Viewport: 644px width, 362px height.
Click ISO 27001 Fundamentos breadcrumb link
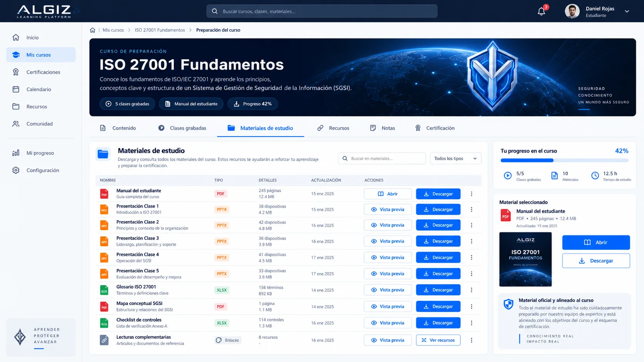tap(160, 30)
